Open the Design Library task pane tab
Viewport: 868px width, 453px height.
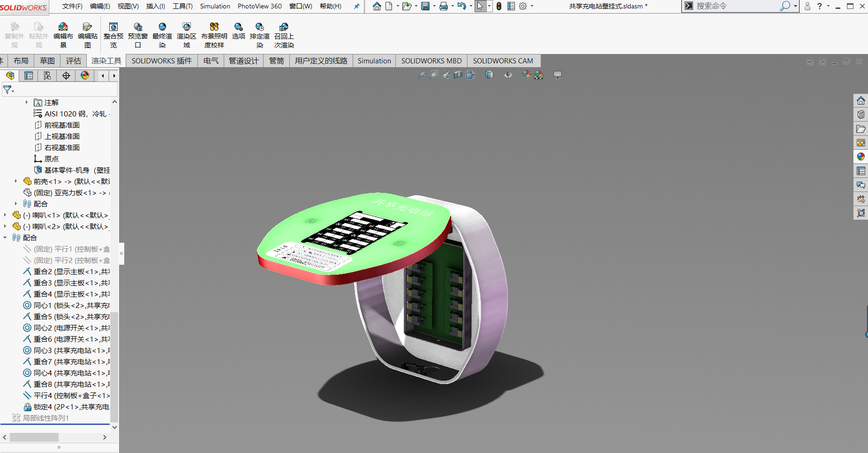[x=861, y=115]
